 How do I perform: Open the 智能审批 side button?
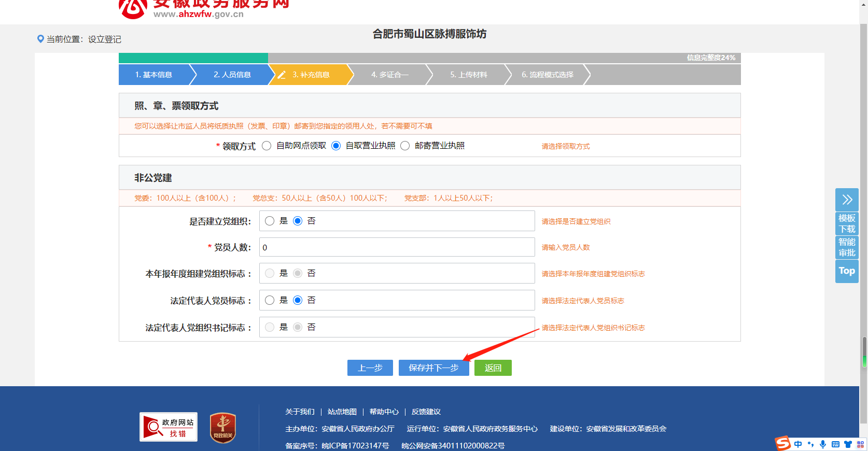847,247
